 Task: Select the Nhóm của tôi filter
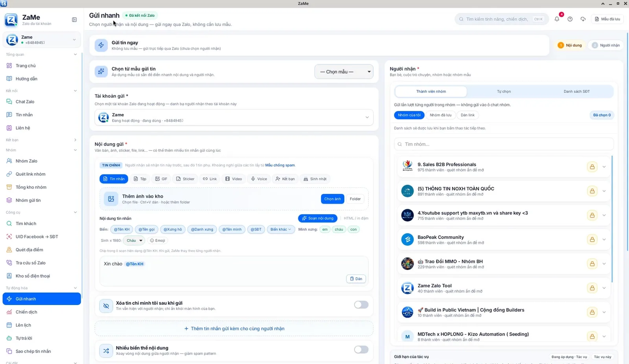point(409,115)
